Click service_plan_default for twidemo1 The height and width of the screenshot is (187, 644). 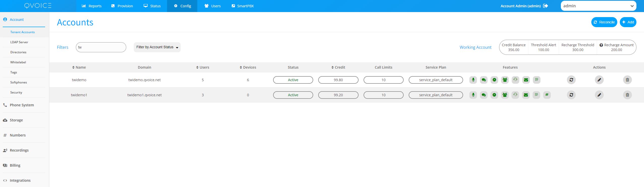tap(436, 95)
